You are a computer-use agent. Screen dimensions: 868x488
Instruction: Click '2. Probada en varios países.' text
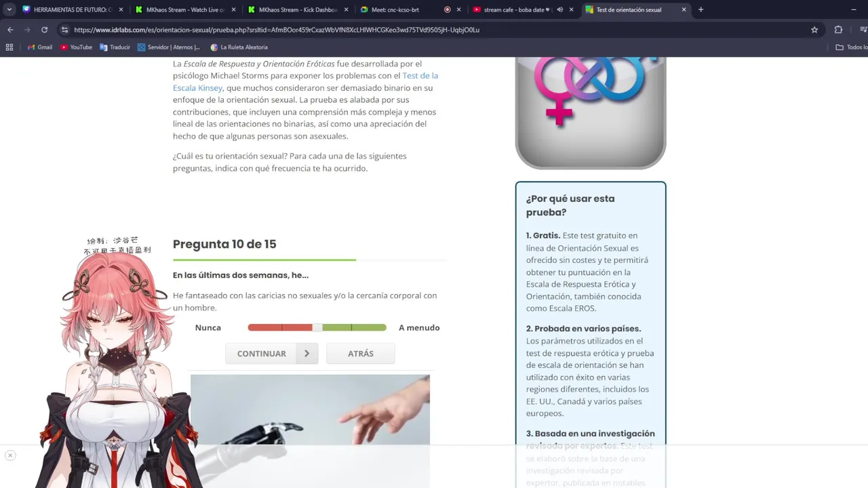583,329
